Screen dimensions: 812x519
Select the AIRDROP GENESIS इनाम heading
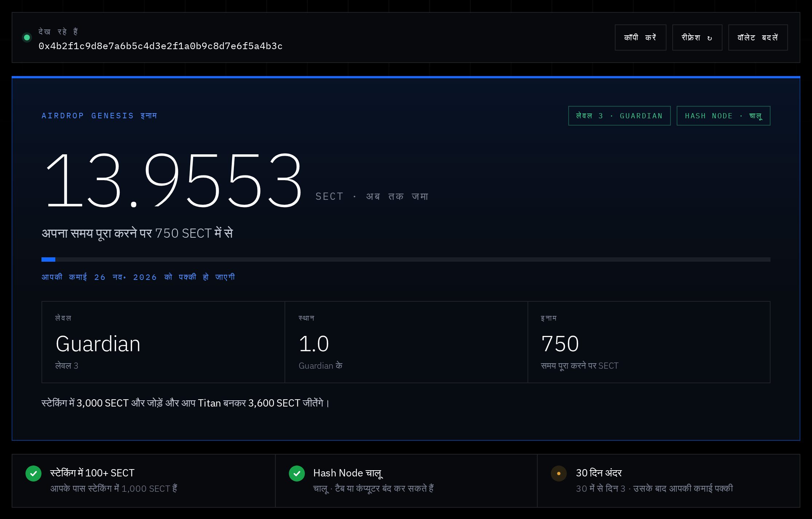(99, 116)
